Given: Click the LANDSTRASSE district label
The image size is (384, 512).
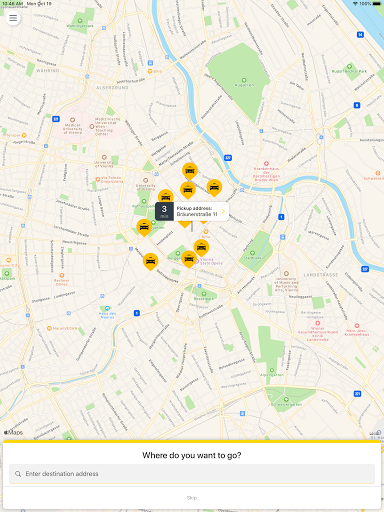Looking at the screenshot, I should point(321,275).
